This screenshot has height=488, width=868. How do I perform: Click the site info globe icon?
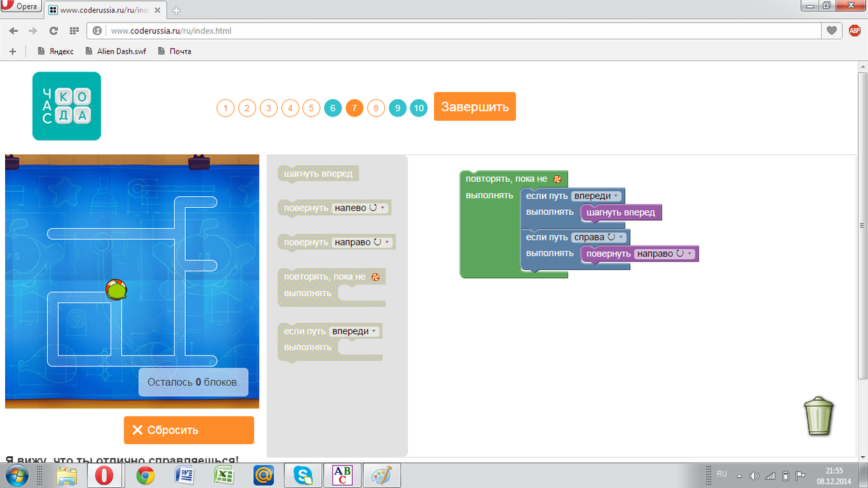(98, 31)
